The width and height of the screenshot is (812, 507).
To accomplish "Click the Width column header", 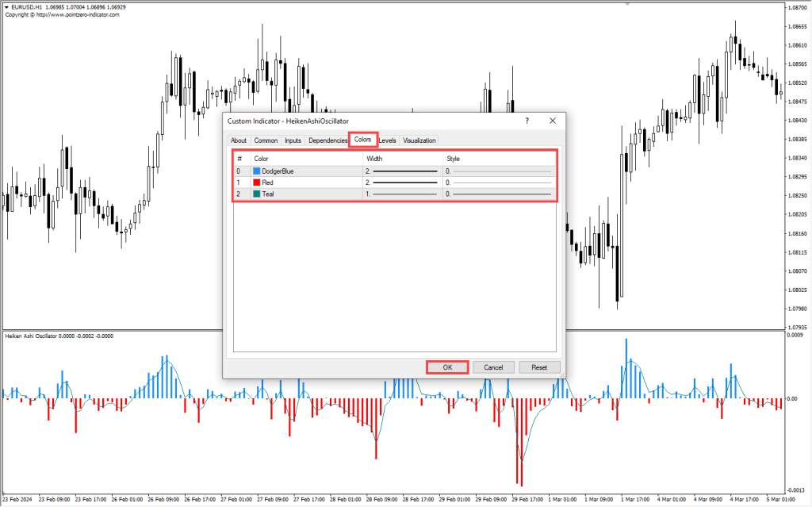I will (x=403, y=159).
